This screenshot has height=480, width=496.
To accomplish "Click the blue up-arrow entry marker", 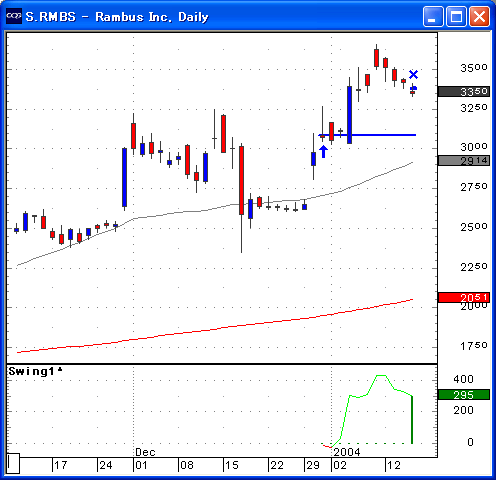I will pos(323,151).
